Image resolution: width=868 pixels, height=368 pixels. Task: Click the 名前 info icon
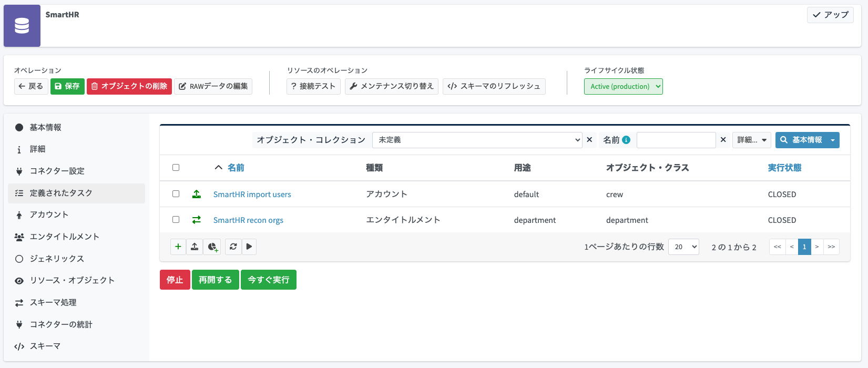coord(626,140)
